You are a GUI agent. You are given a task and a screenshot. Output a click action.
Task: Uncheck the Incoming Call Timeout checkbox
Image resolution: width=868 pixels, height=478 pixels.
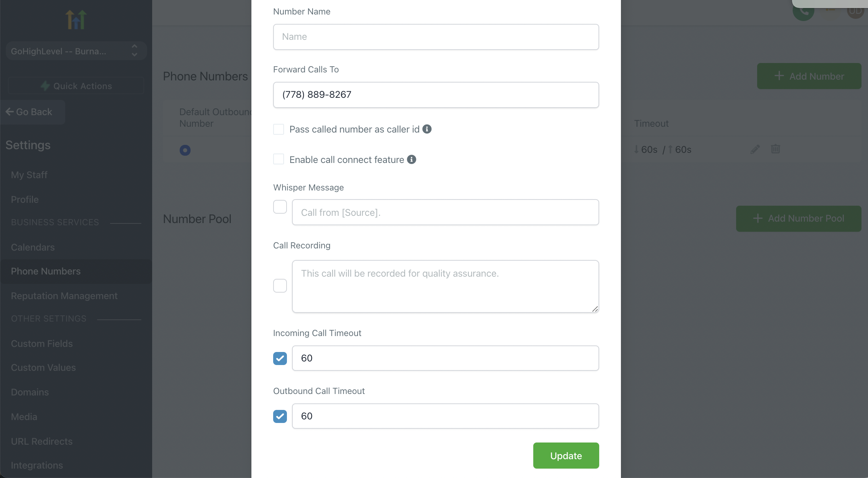280,358
